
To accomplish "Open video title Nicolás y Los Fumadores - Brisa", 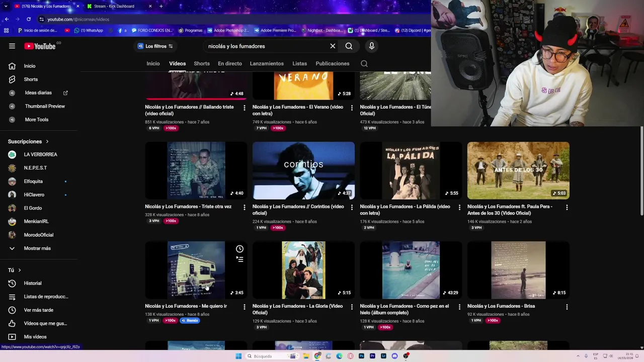I will pos(501,306).
